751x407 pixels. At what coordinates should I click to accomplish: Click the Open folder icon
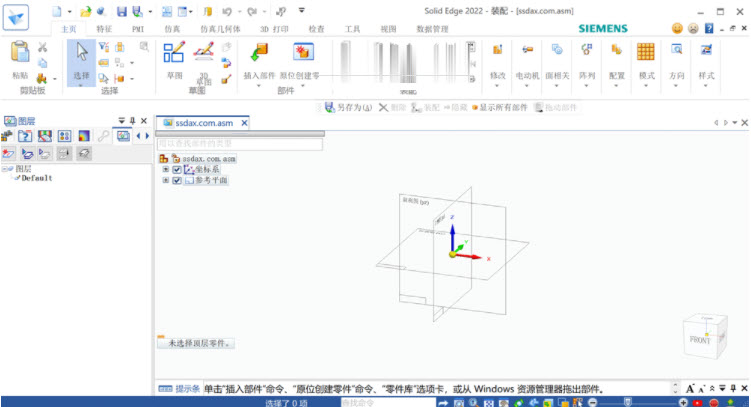pos(85,11)
